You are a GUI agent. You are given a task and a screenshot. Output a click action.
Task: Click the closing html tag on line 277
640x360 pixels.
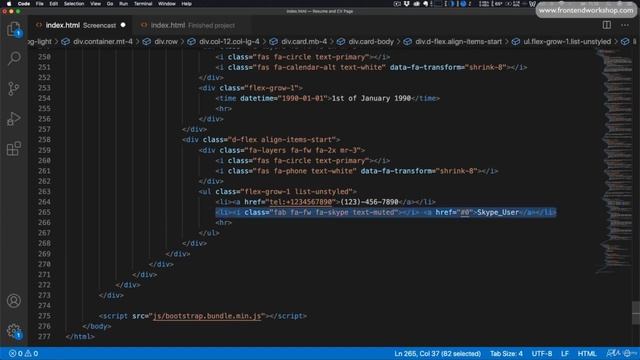[x=80, y=337]
